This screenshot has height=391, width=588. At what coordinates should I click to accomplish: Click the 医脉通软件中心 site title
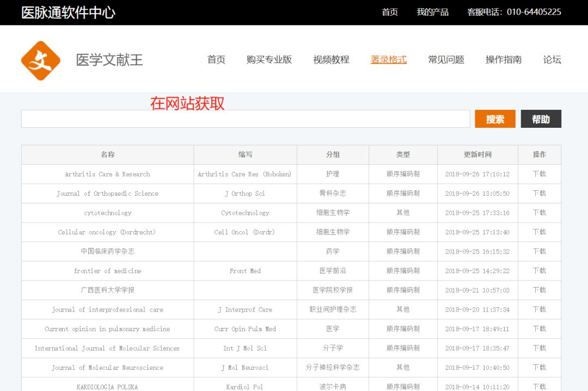click(x=68, y=13)
